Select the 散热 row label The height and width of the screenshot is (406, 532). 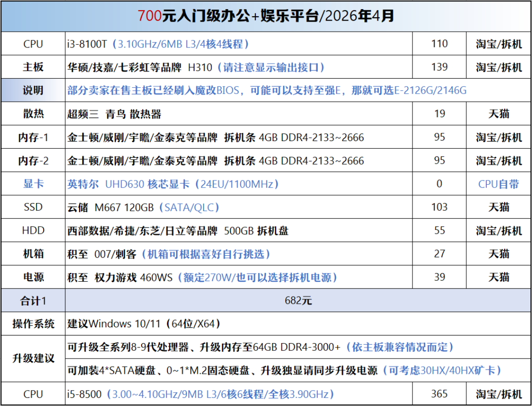pos(33,114)
